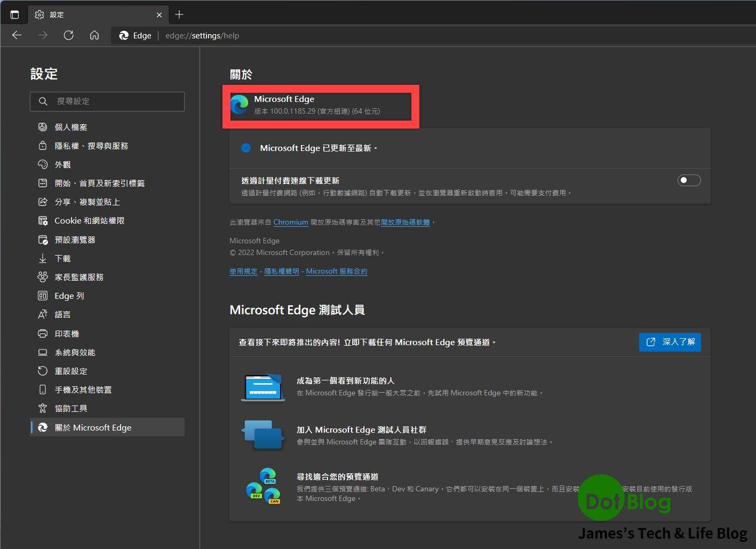Open the 外觀 appearance settings
756x549 pixels.
(62, 164)
